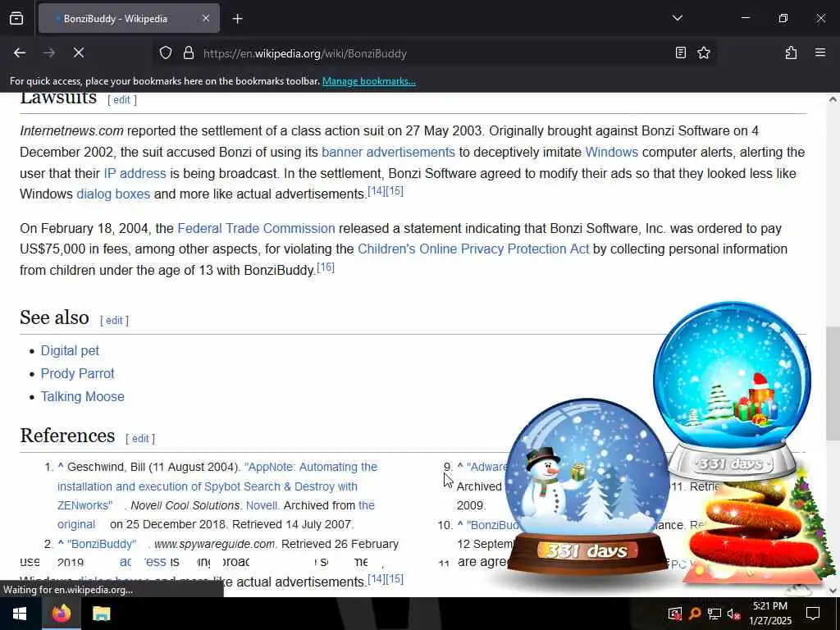Follow the Windows article link
The width and height of the screenshot is (840, 630).
611,152
